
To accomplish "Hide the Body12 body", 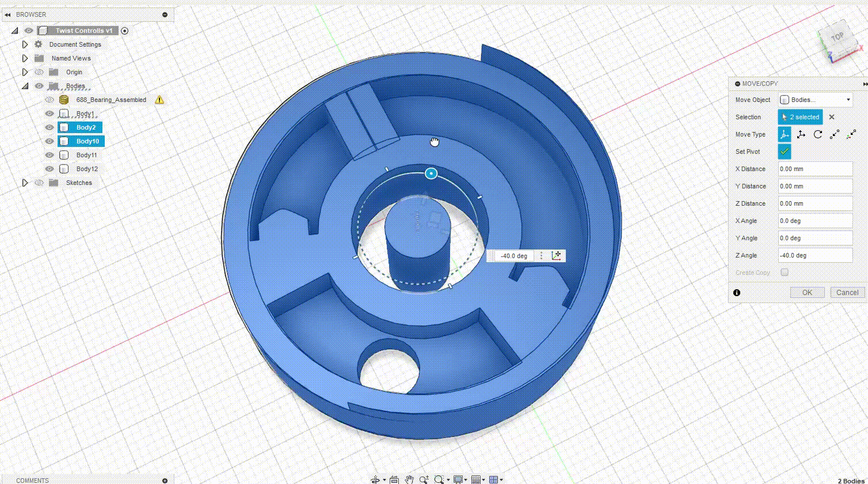I will (49, 169).
